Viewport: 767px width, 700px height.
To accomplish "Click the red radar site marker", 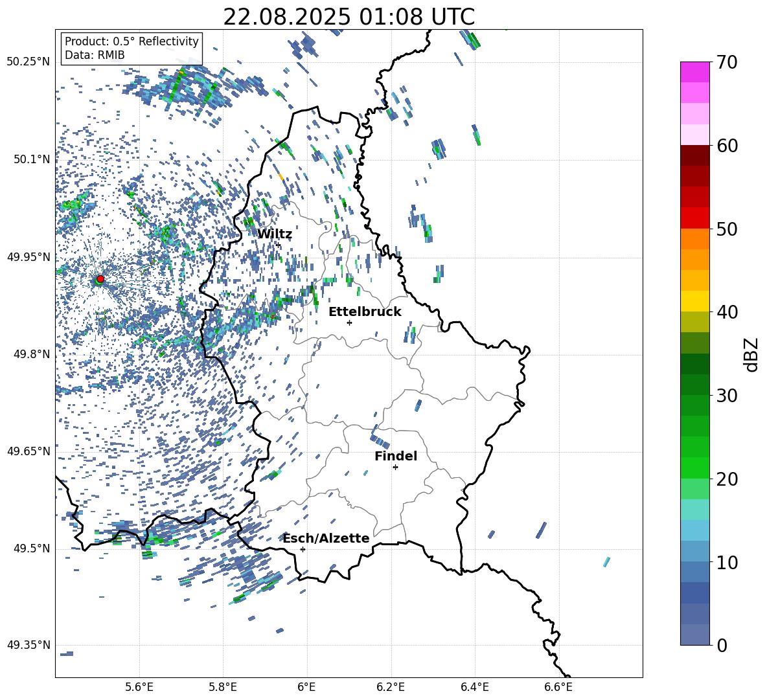I will point(100,279).
